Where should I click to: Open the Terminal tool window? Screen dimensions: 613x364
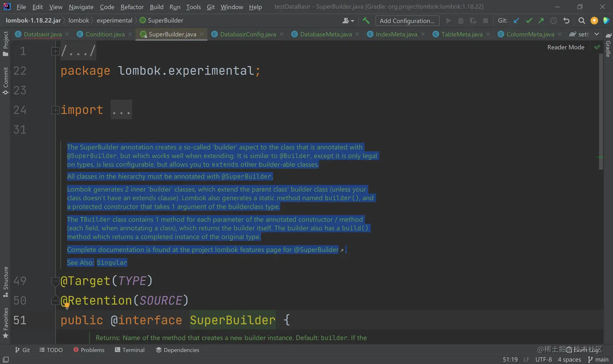click(x=130, y=350)
